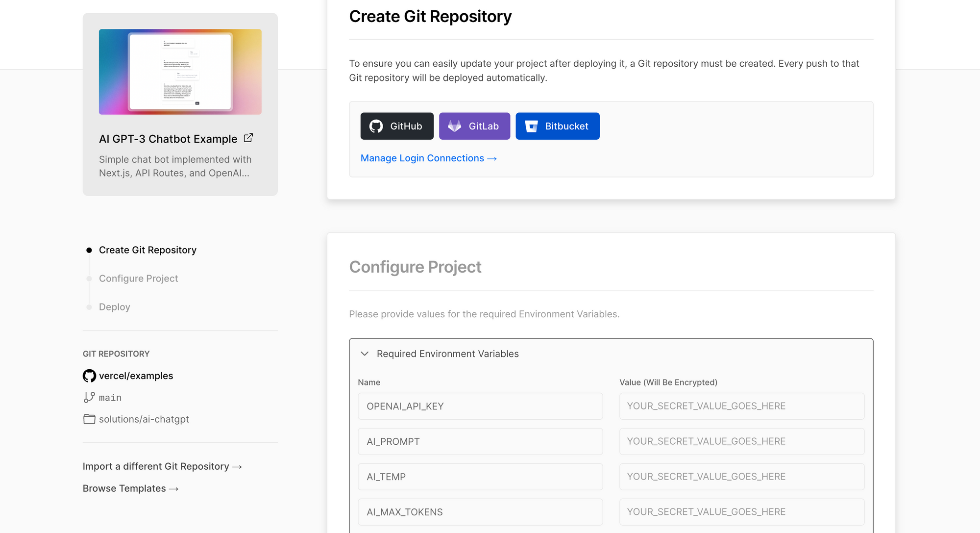The height and width of the screenshot is (533, 980).
Task: Click the Deploy step dot
Action: 89,306
